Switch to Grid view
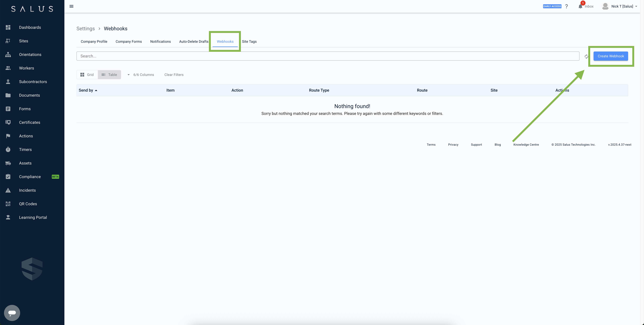 click(87, 75)
